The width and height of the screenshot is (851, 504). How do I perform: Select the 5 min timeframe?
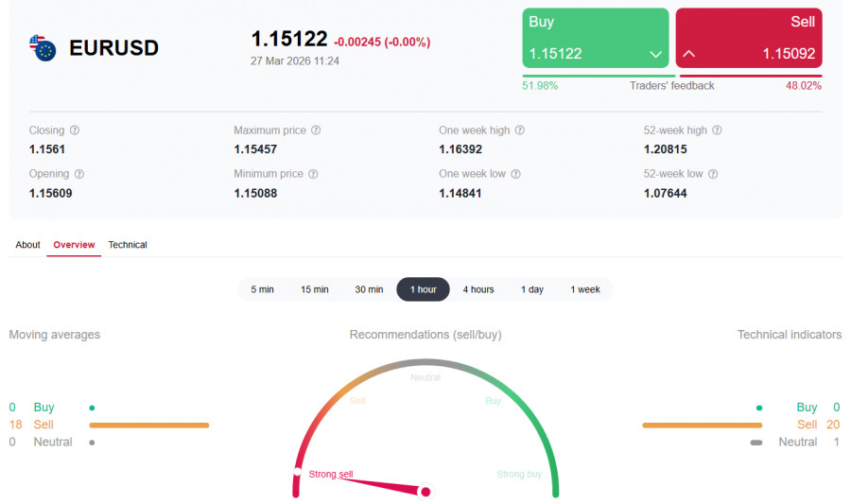tap(262, 289)
